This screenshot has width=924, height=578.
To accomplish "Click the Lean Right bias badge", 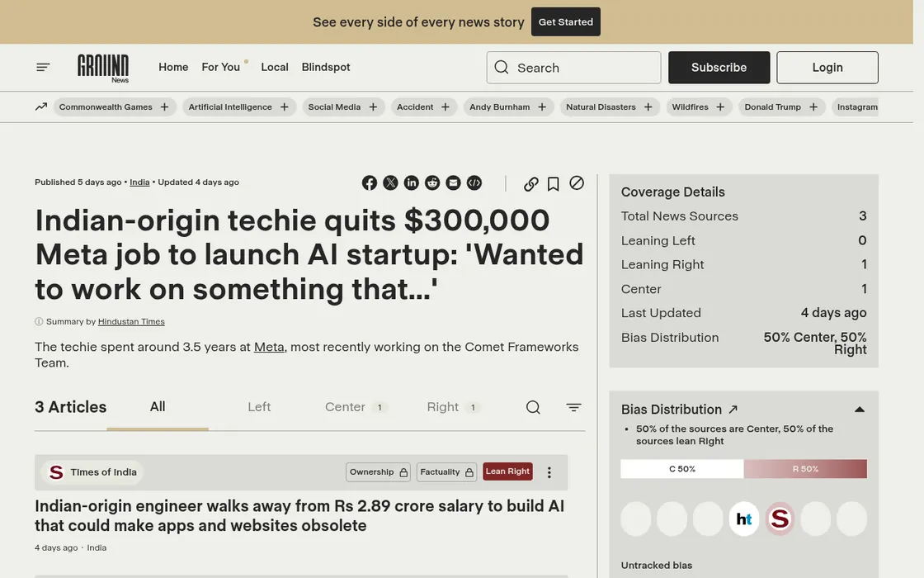I will pyautogui.click(x=507, y=471).
